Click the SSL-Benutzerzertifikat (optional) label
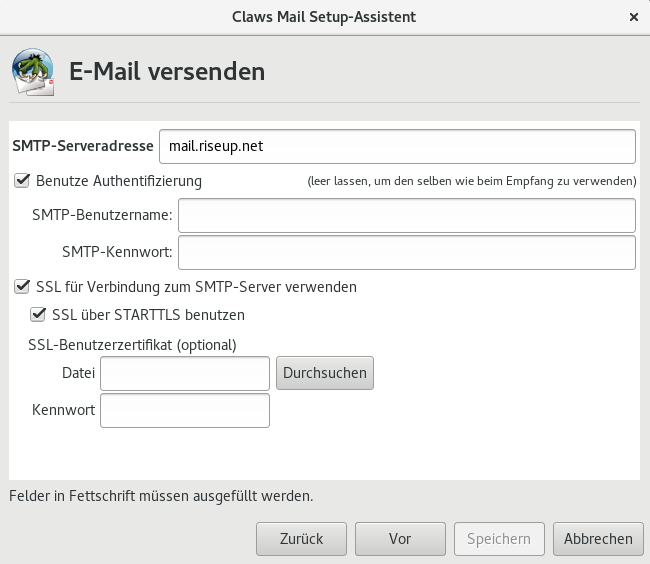This screenshot has width=650, height=564. (134, 345)
